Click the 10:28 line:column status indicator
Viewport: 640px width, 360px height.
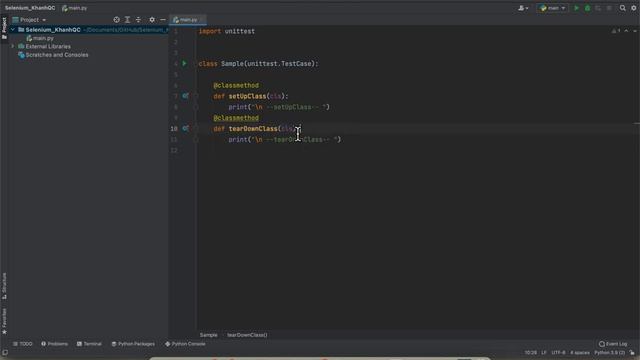(531, 353)
